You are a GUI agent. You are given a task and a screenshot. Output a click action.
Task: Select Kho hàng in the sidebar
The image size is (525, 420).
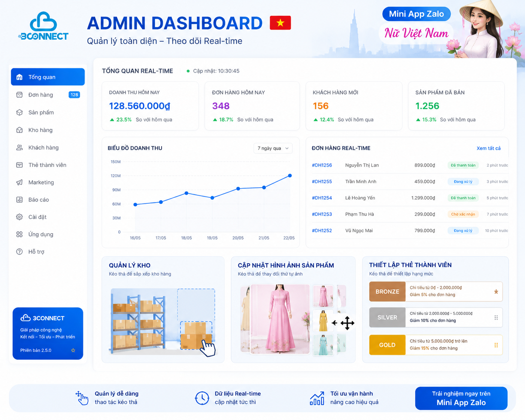(x=48, y=130)
